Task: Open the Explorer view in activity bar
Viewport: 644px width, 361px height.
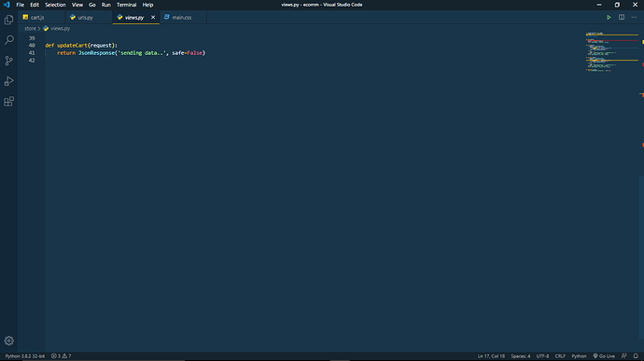Action: pos(8,20)
